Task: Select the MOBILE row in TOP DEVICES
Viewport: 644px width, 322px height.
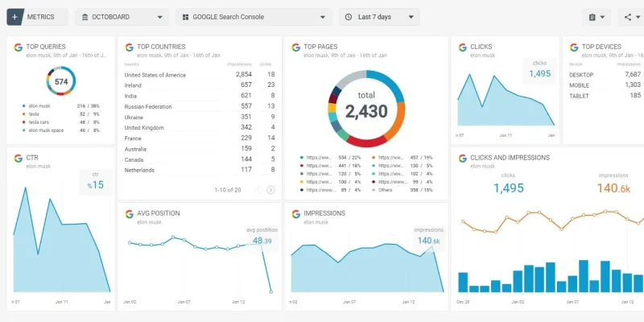Action: (606, 85)
